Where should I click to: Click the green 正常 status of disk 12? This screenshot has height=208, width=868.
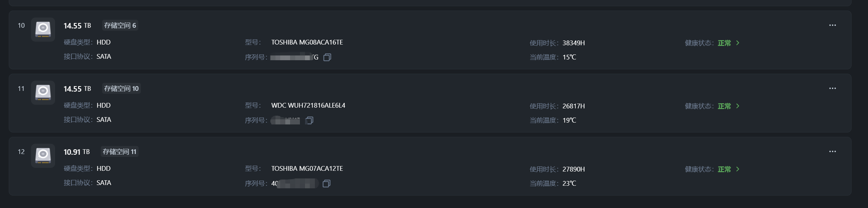(724, 169)
